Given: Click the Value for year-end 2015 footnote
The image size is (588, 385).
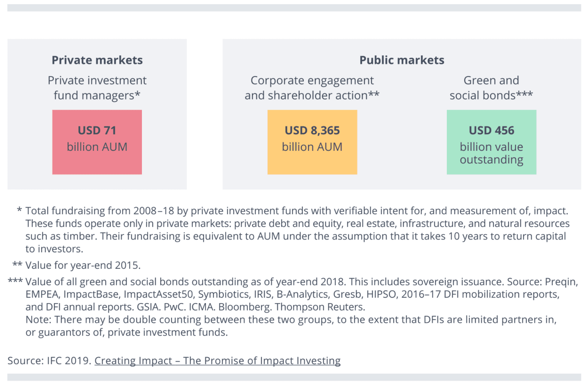Looking at the screenshot, I should (x=83, y=265).
